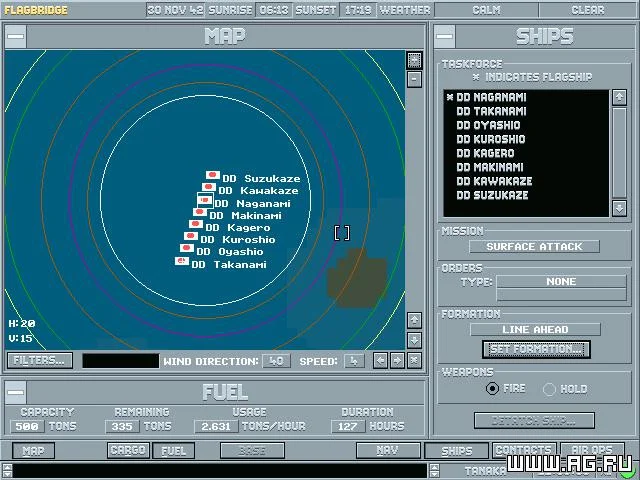The width and height of the screenshot is (640, 480).
Task: Switch to the MAP tab in bottom bar
Action: click(x=33, y=451)
